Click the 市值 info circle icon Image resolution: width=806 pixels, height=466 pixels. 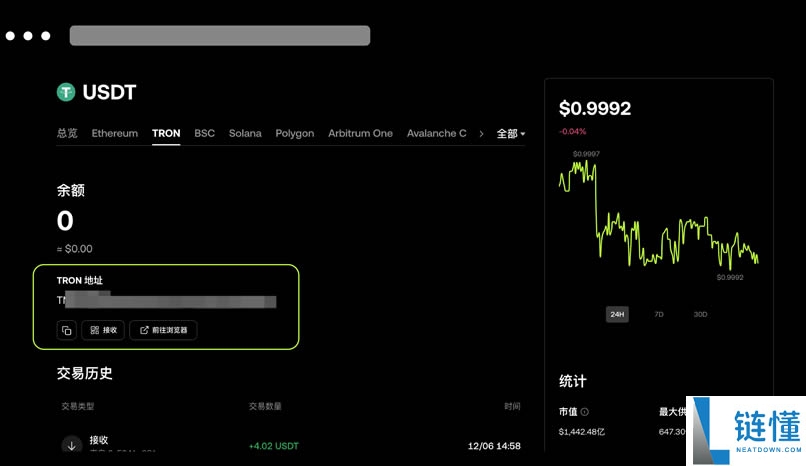[x=585, y=411]
